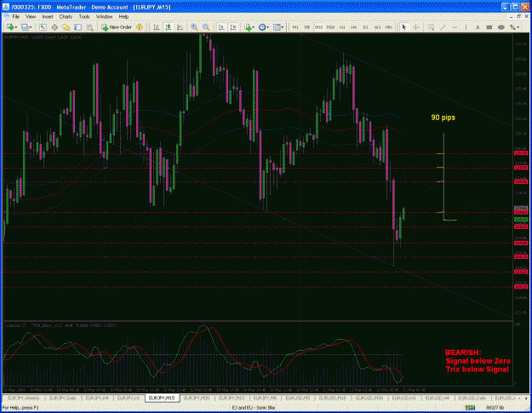This screenshot has height=413, width=532.
Task: Open the Window menu
Action: [104, 16]
